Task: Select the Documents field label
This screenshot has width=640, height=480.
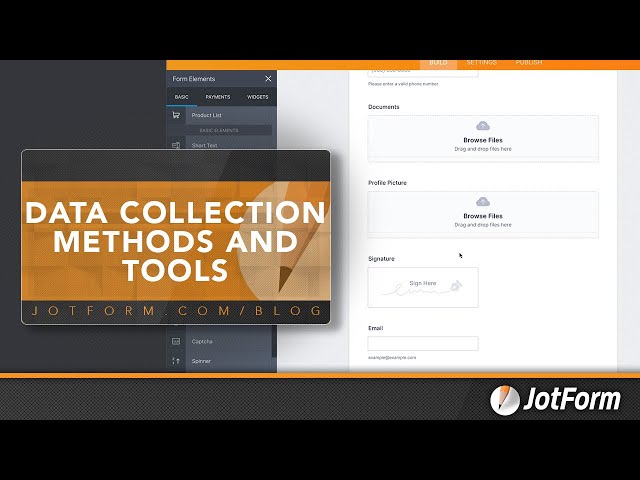Action: tap(384, 107)
